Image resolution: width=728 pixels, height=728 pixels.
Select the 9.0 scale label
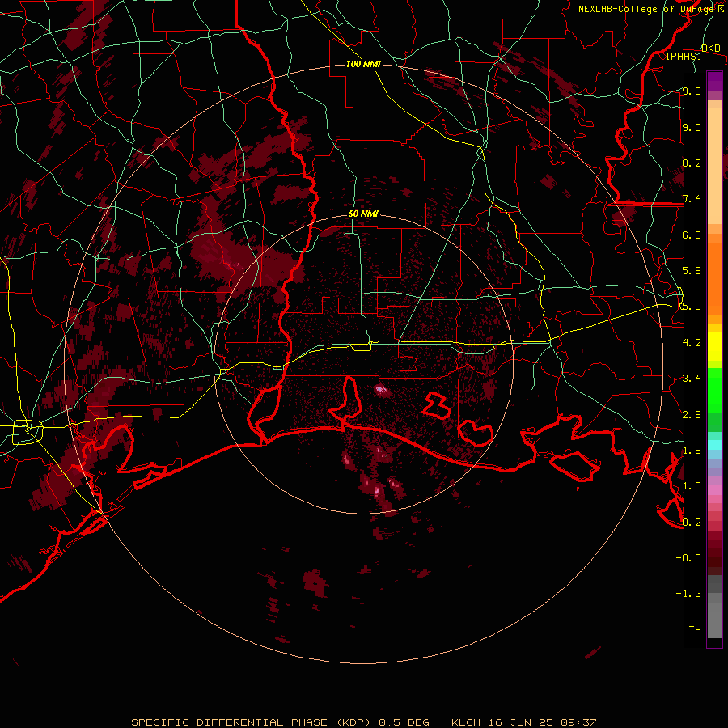click(x=692, y=128)
